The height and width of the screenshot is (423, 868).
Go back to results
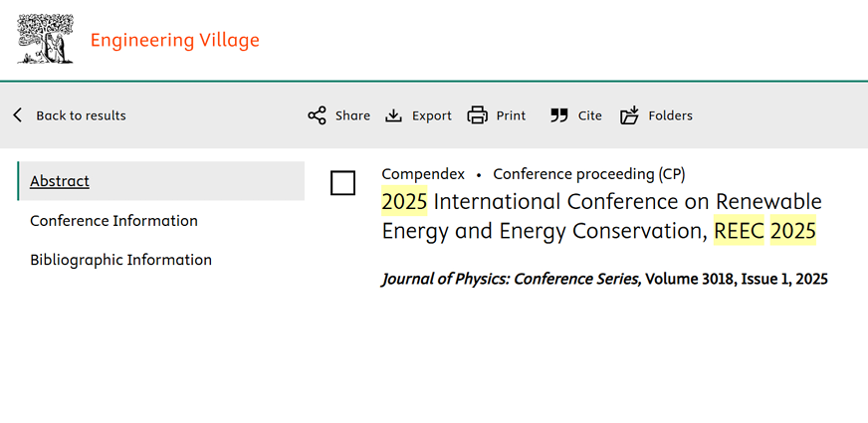pos(81,115)
